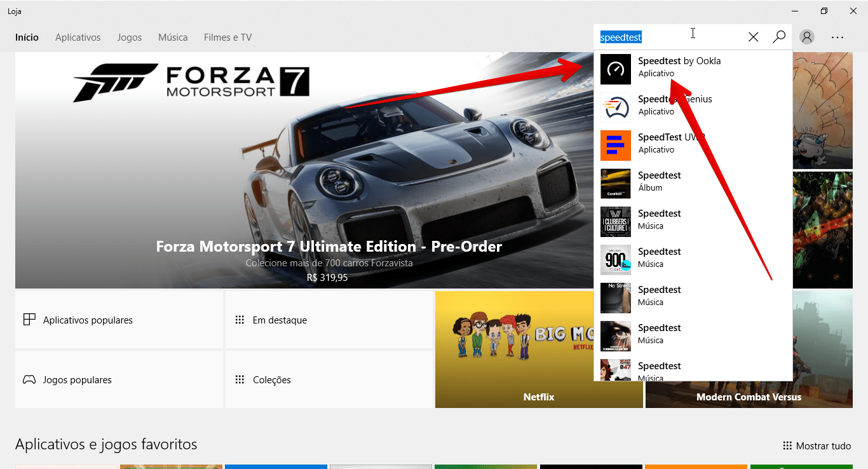Click the Forza Motorsport 7 logo
Image resolution: width=868 pixels, height=469 pixels.
pyautogui.click(x=191, y=83)
